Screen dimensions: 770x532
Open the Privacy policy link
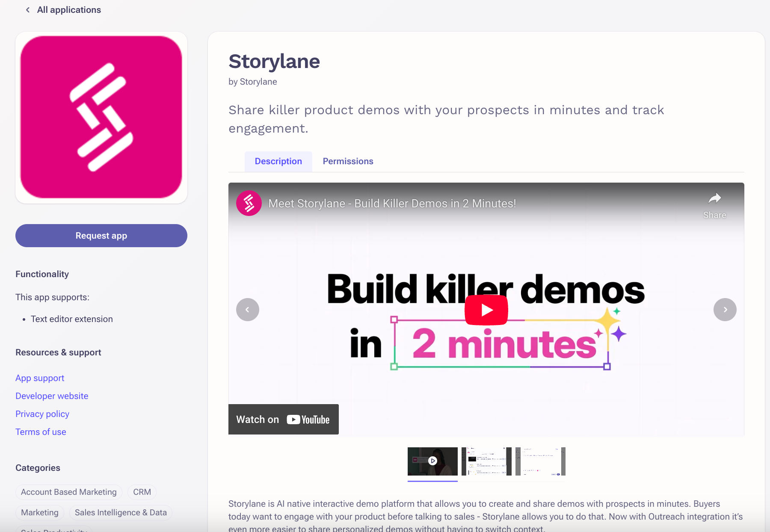click(x=42, y=414)
